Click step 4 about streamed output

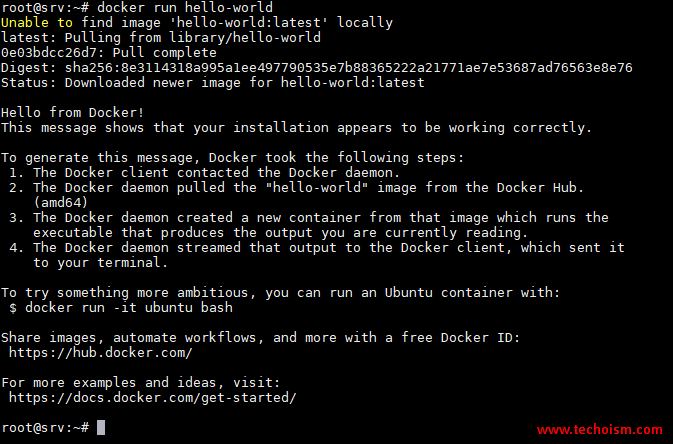(316, 255)
